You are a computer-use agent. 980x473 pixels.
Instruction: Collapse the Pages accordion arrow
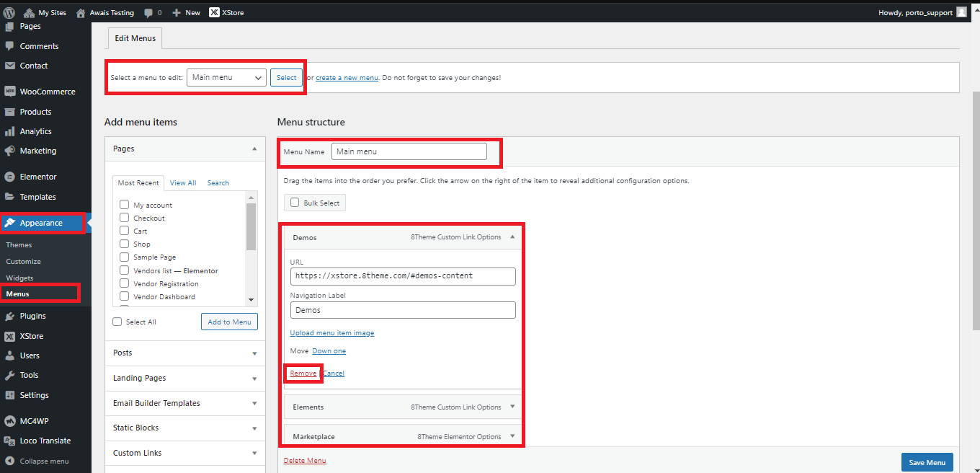pos(254,149)
